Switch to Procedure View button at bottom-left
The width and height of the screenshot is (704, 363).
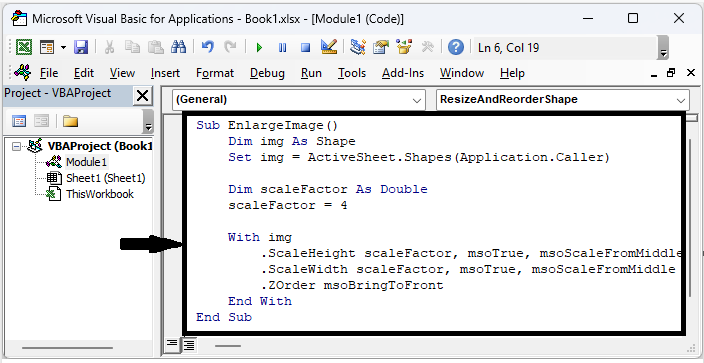click(x=172, y=345)
